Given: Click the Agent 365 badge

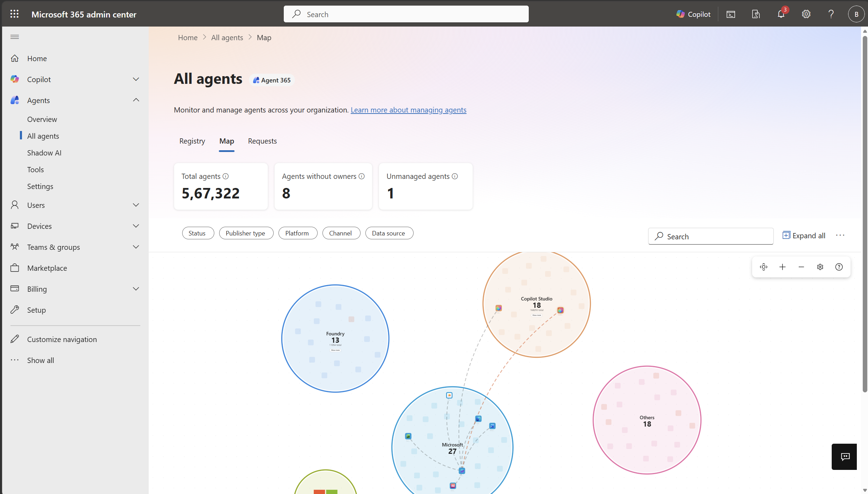Looking at the screenshot, I should (x=272, y=80).
